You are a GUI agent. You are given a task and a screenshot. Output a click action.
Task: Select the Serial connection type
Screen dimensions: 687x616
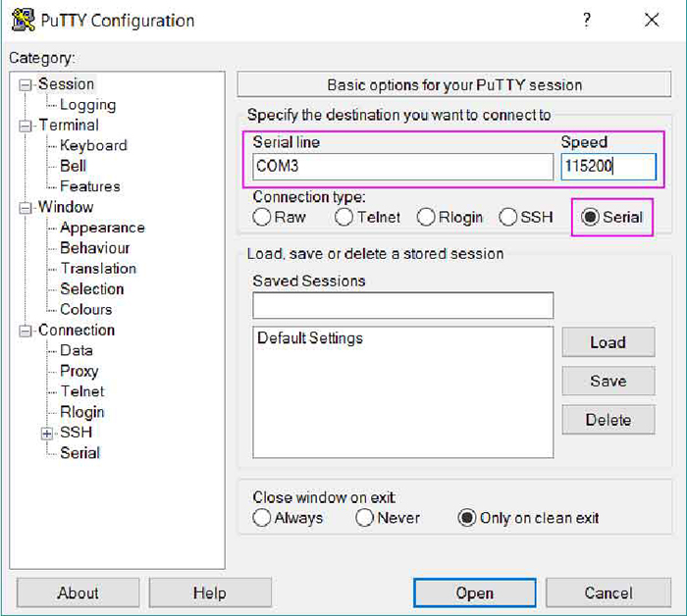click(x=590, y=217)
